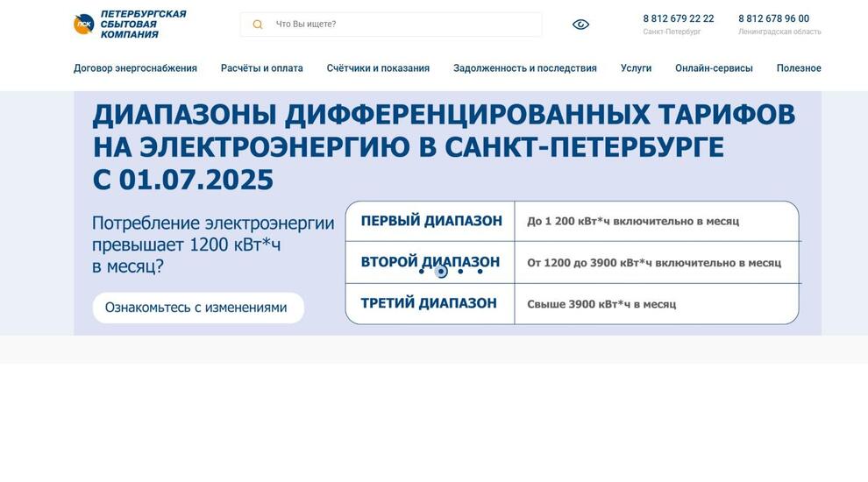Toggle the visually impaired eye icon

tap(580, 25)
